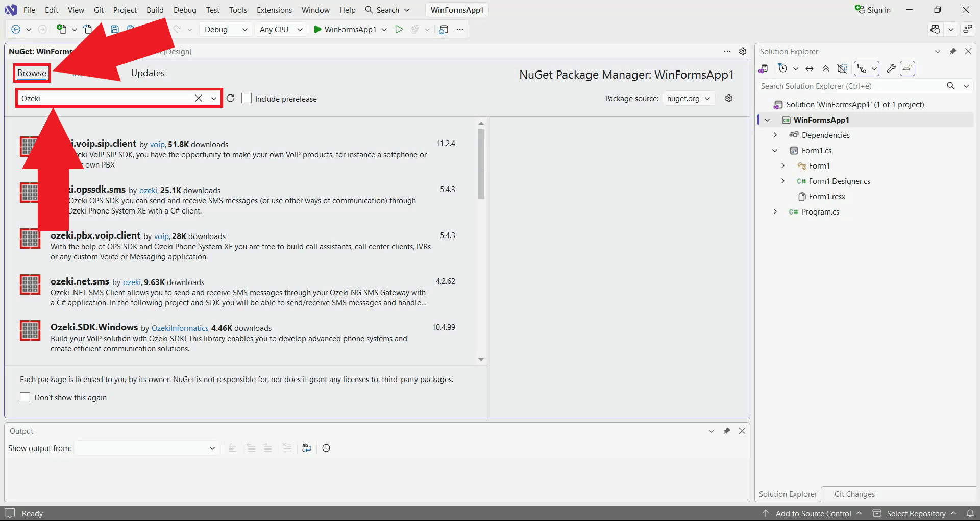The image size is (980, 521).
Task: Open NuGet package source settings gear
Action: [729, 98]
